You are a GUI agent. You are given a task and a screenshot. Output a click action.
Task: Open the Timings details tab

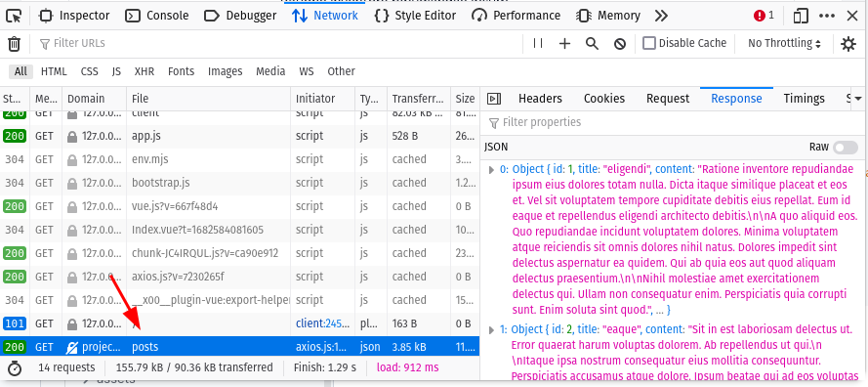tap(804, 99)
